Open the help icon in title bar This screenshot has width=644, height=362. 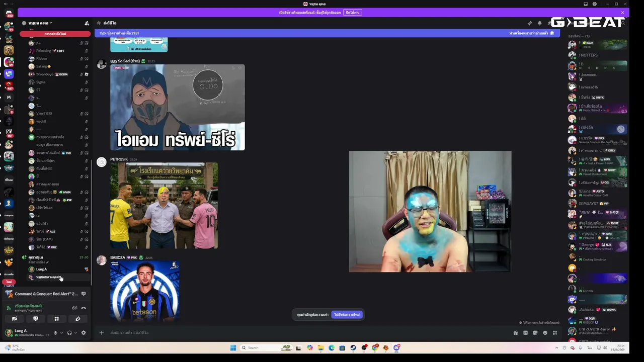point(595,4)
